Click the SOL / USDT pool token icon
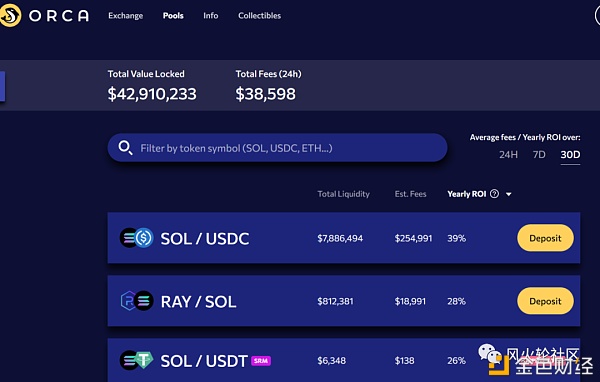600x382 pixels. (x=137, y=360)
